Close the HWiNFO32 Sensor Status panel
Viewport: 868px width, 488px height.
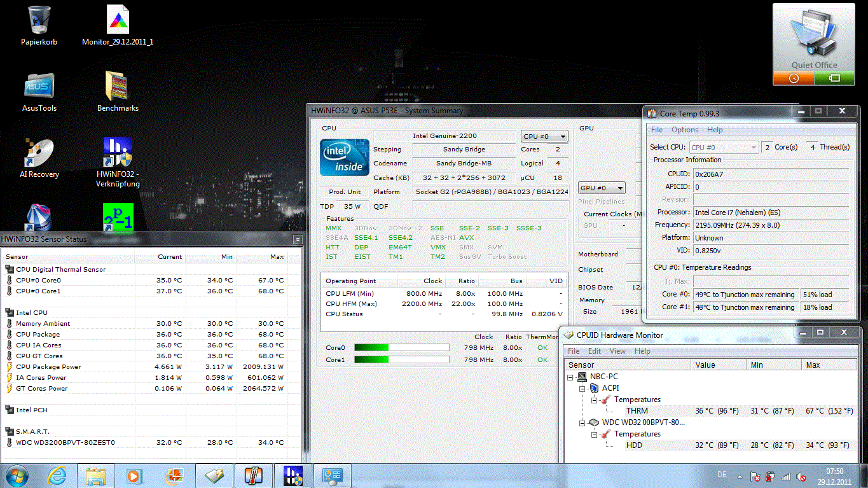coord(297,239)
